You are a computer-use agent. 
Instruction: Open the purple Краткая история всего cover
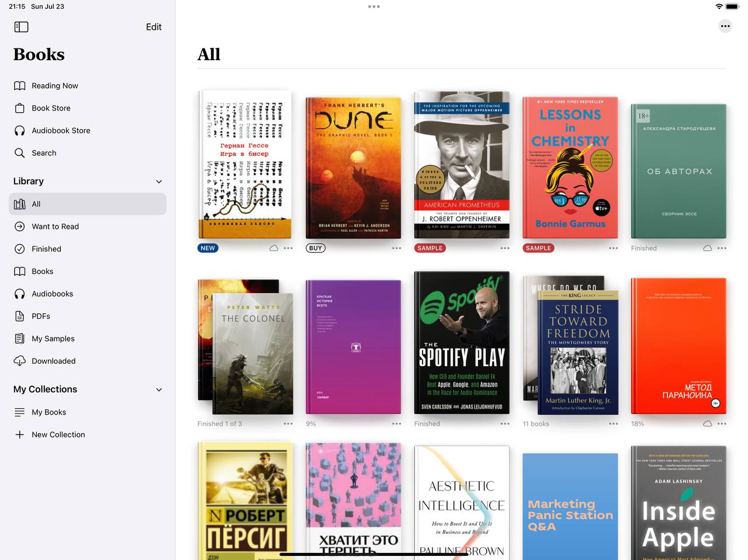click(x=354, y=347)
